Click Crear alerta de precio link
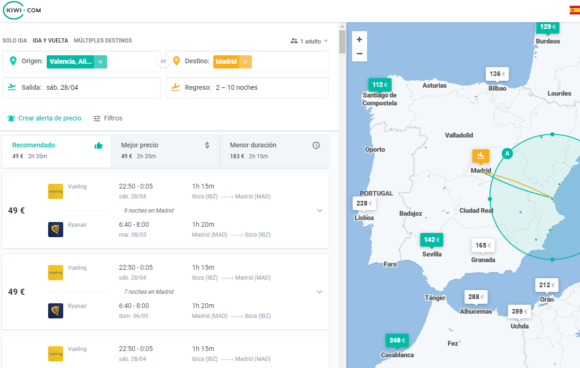Viewport: 580px width, 368px height. click(50, 118)
